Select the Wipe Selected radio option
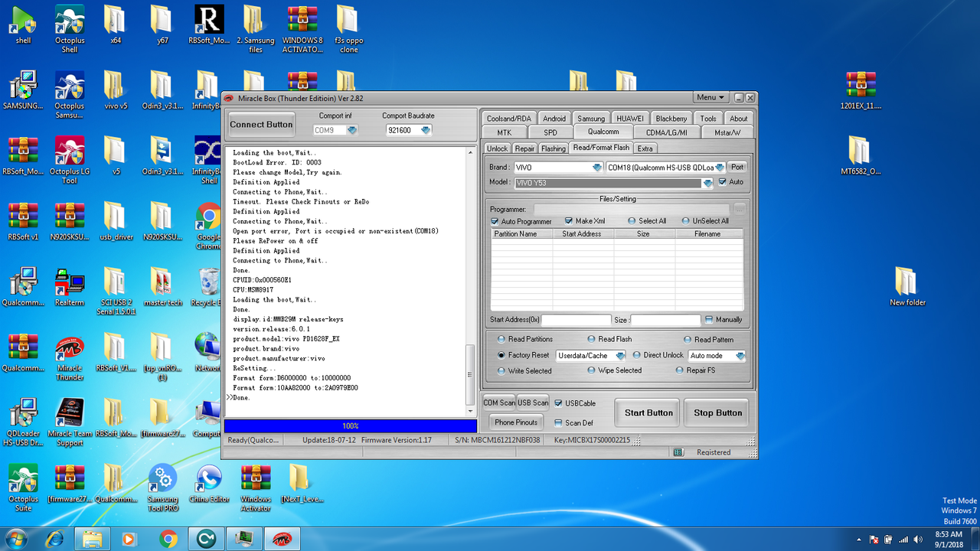The height and width of the screenshot is (551, 980). 592,370
